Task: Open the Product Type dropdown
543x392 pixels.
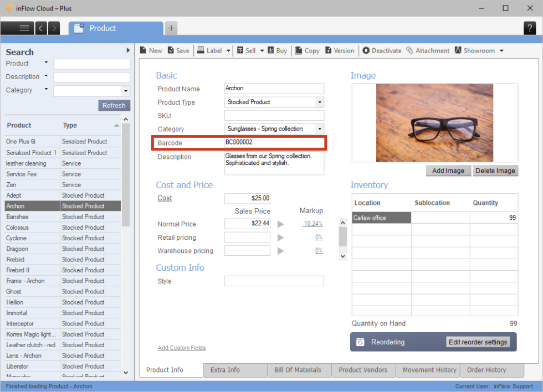Action: (320, 102)
